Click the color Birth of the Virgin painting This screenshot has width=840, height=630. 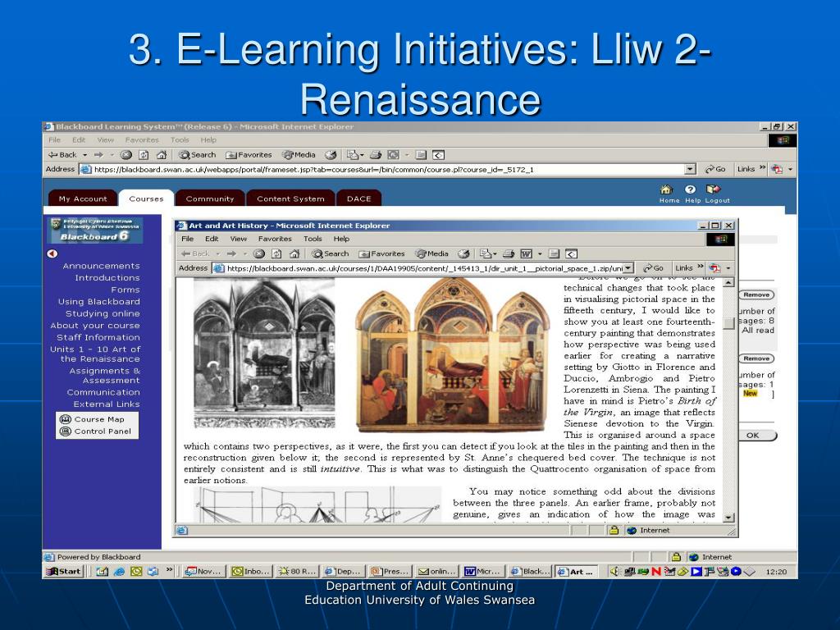453,354
